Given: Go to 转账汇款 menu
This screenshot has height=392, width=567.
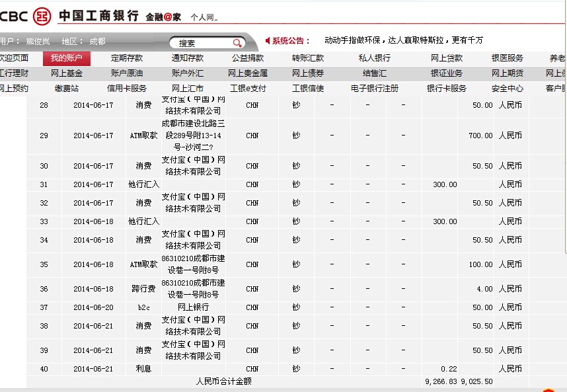Looking at the screenshot, I should 308,58.
